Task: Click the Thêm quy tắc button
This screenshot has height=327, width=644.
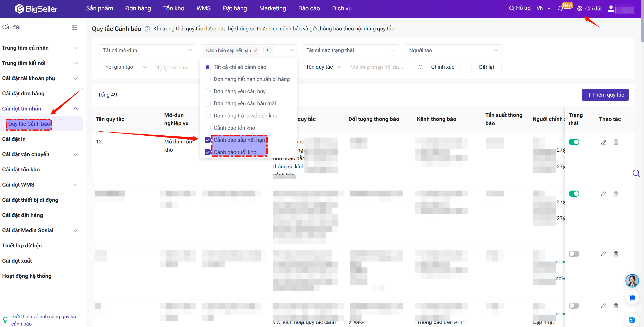Action: pyautogui.click(x=605, y=95)
